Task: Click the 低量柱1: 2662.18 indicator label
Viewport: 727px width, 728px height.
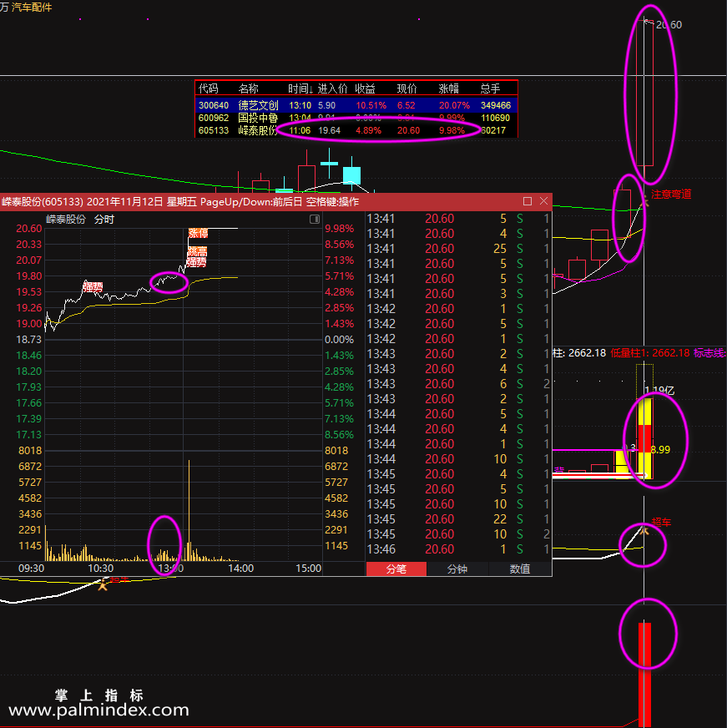Action: (x=650, y=353)
